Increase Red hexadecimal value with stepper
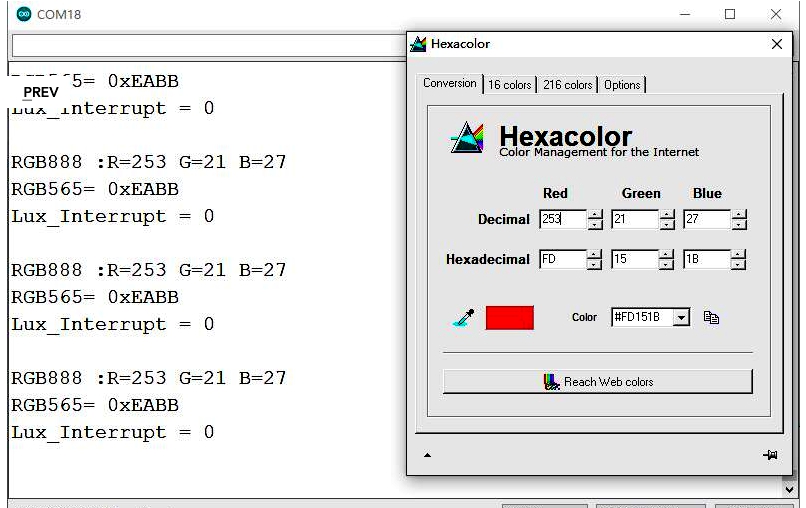This screenshot has height=508, width=806. coord(594,255)
